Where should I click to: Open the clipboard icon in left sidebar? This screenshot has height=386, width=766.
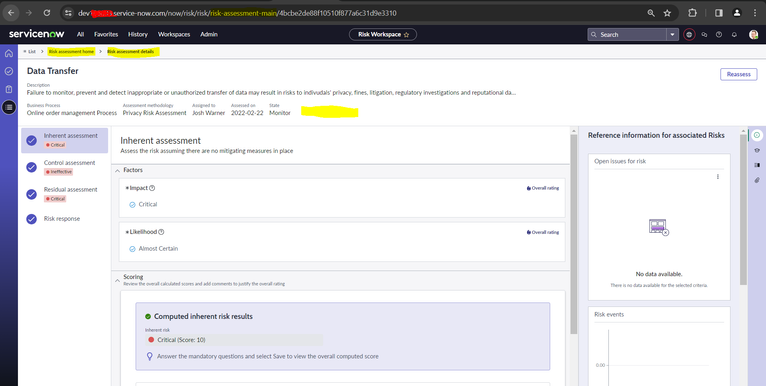click(x=9, y=89)
